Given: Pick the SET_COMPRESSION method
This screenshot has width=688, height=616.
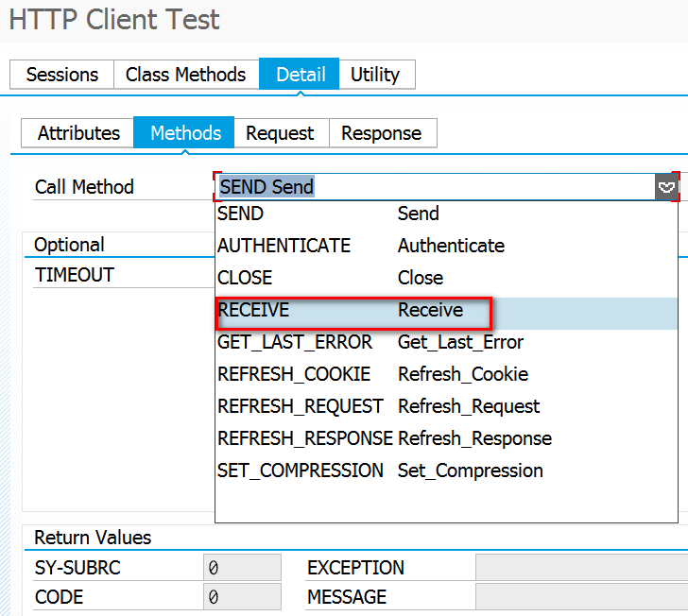Looking at the screenshot, I should 301,471.
